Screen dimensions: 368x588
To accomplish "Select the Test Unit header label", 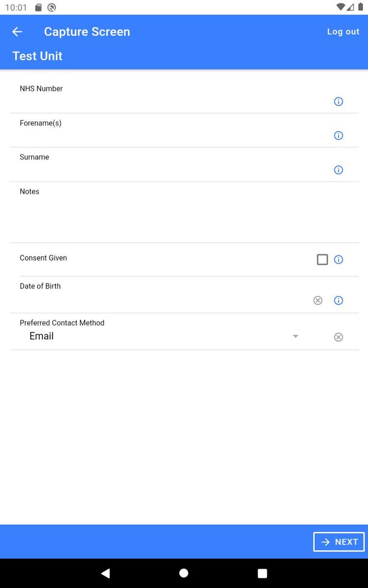I will pyautogui.click(x=37, y=56).
